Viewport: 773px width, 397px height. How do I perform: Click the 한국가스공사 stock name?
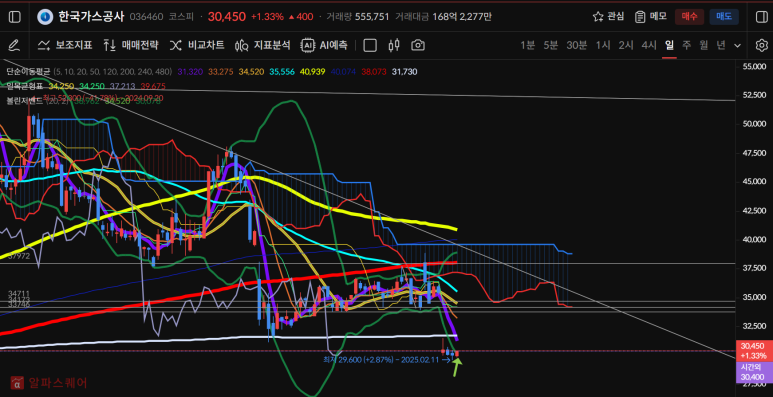click(x=91, y=17)
